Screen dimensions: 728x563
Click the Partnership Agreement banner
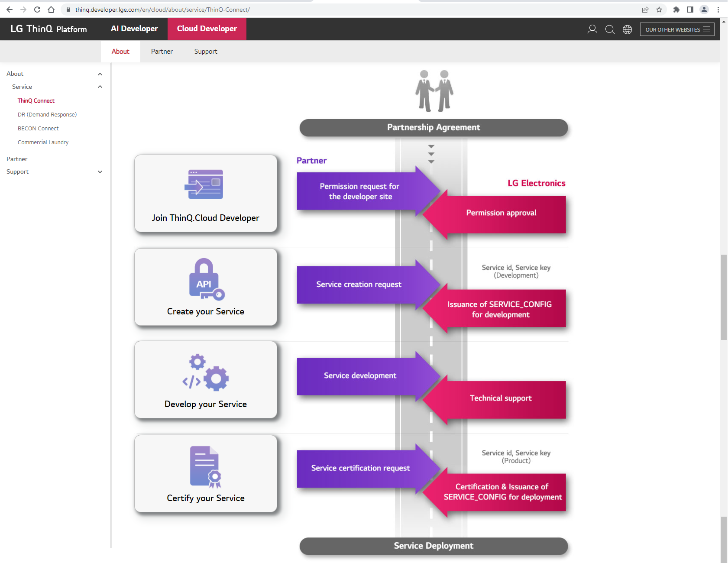click(x=434, y=127)
